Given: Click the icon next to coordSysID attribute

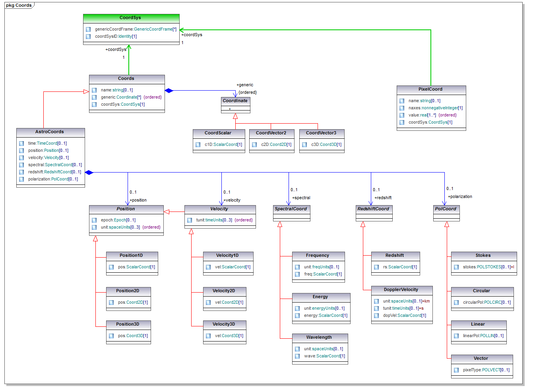Looking at the screenshot, I should (x=88, y=37).
